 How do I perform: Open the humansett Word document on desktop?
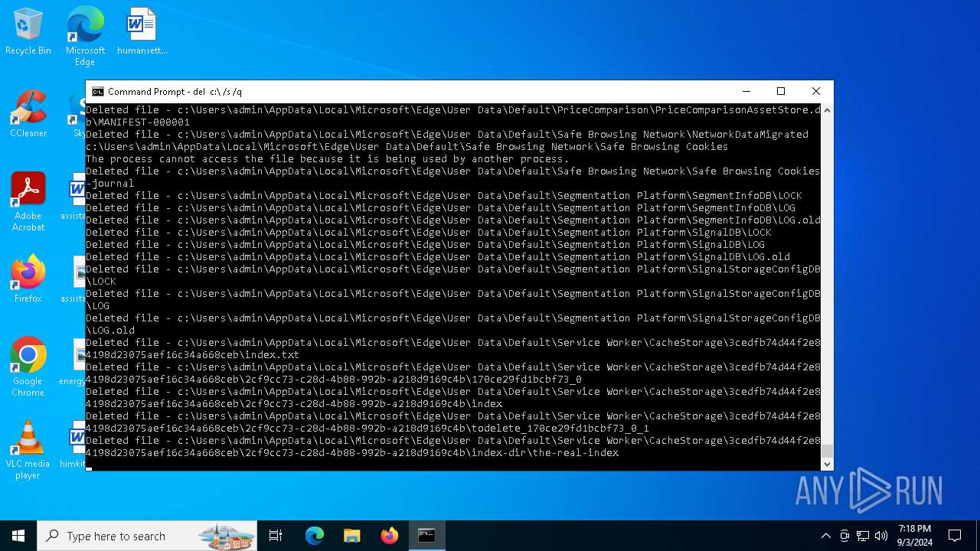tap(142, 32)
